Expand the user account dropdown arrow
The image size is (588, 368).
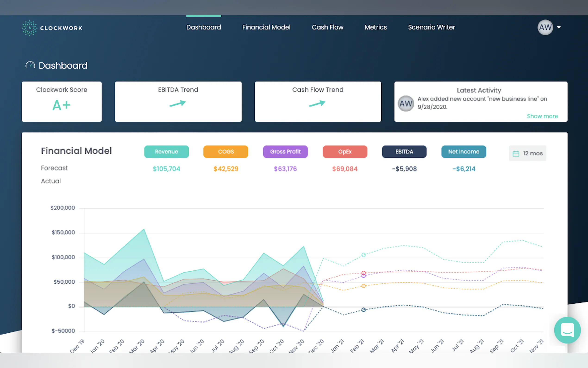(x=559, y=27)
